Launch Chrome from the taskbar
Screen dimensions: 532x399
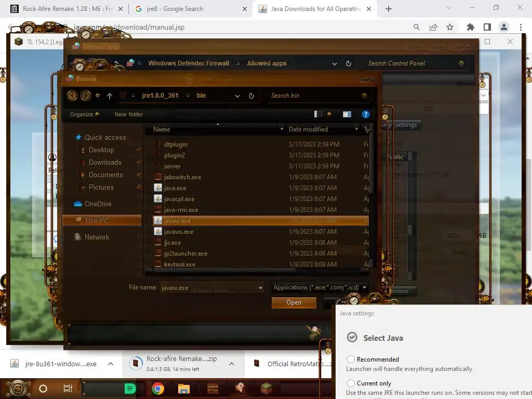(x=158, y=389)
